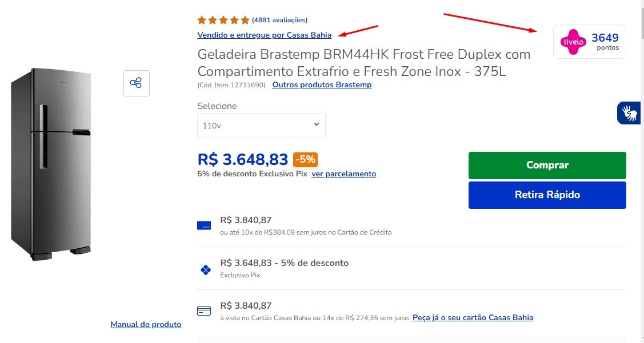This screenshot has width=644, height=343.
Task: Click the Retira Rápido blue button
Action: pos(547,195)
